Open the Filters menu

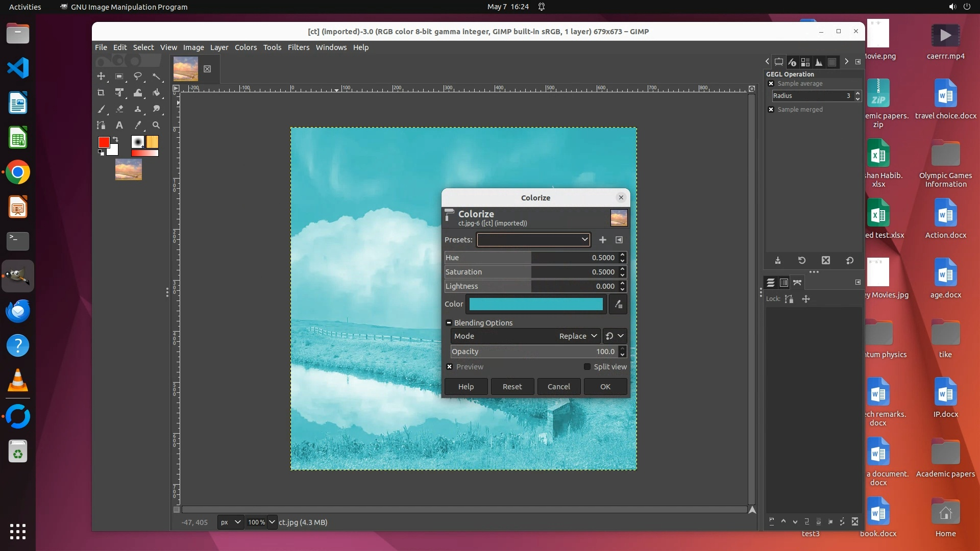[298, 47]
